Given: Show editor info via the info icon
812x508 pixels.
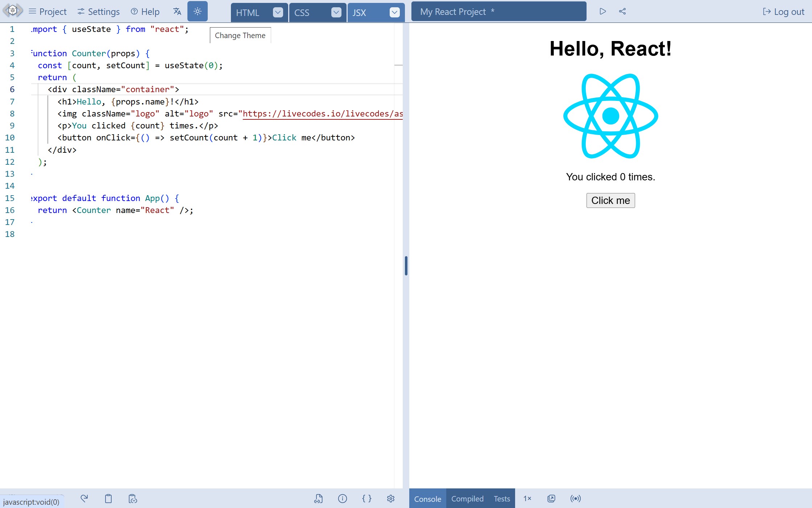Looking at the screenshot, I should (342, 498).
